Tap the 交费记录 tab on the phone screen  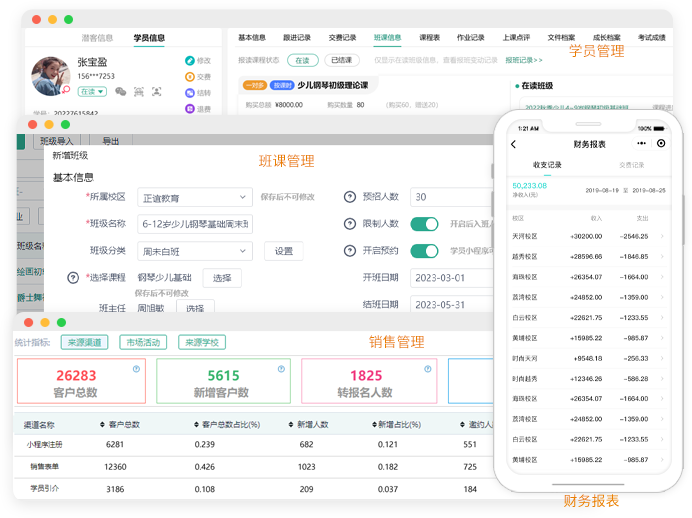tap(632, 165)
